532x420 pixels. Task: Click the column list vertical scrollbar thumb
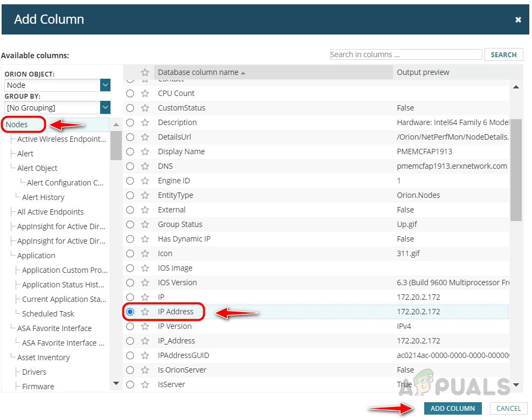516,170
